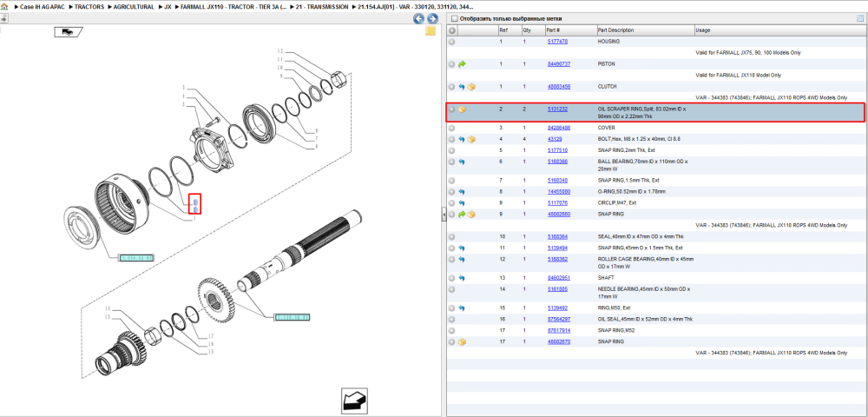Collapse the panel using the splitter arrow handle
The width and height of the screenshot is (868, 417).
click(x=444, y=215)
